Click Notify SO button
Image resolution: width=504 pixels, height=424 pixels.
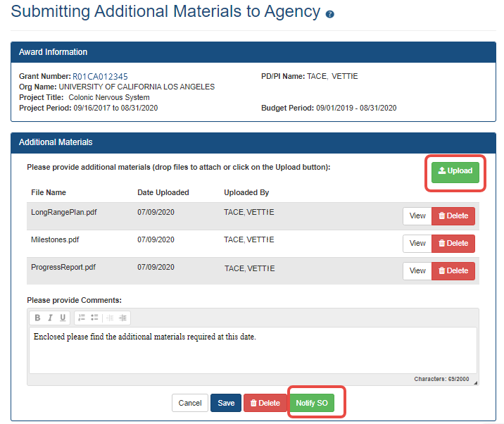click(x=311, y=403)
